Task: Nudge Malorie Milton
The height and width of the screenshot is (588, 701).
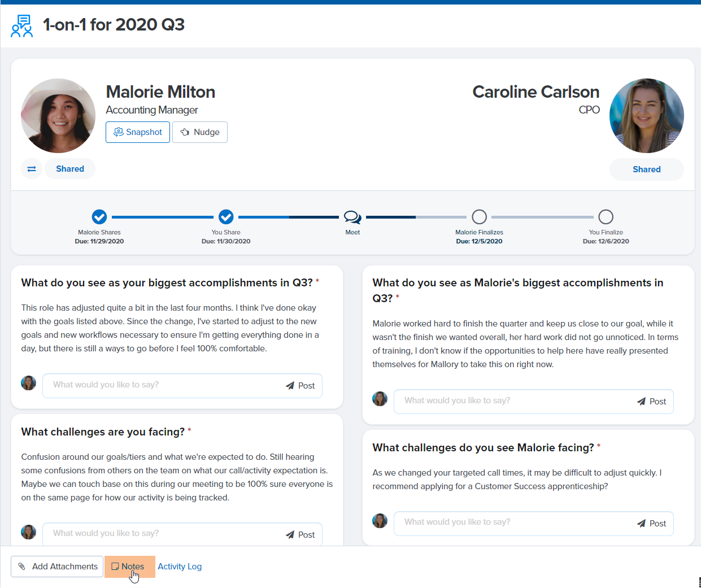Action: point(200,132)
